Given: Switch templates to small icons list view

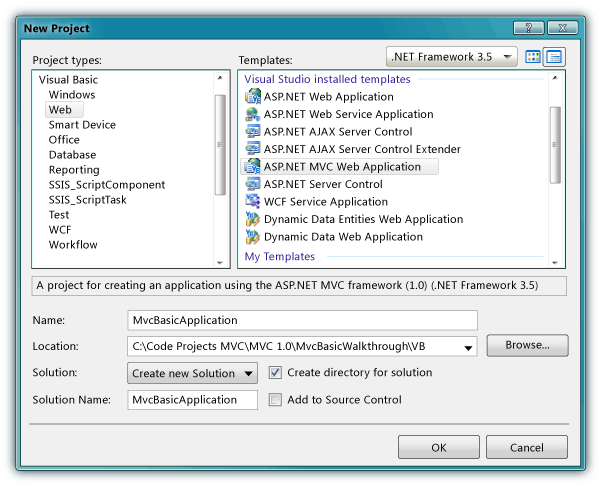Looking at the screenshot, I should pyautogui.click(x=554, y=57).
